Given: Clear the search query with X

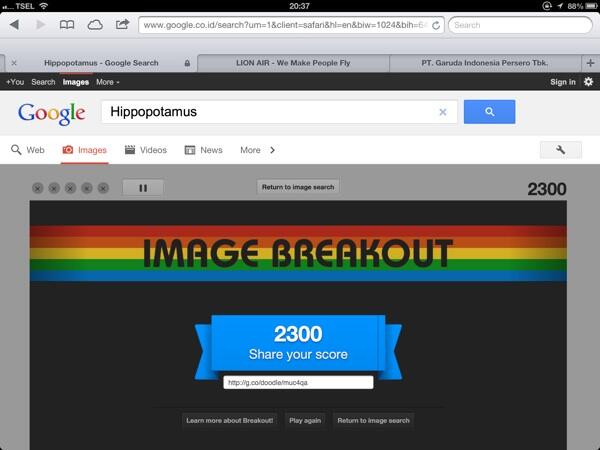Looking at the screenshot, I should pos(443,112).
